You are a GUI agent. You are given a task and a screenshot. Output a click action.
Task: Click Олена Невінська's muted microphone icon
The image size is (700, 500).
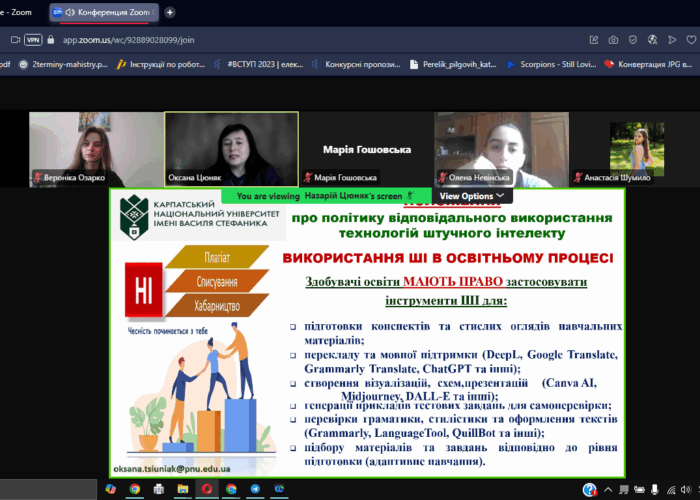[x=442, y=178]
